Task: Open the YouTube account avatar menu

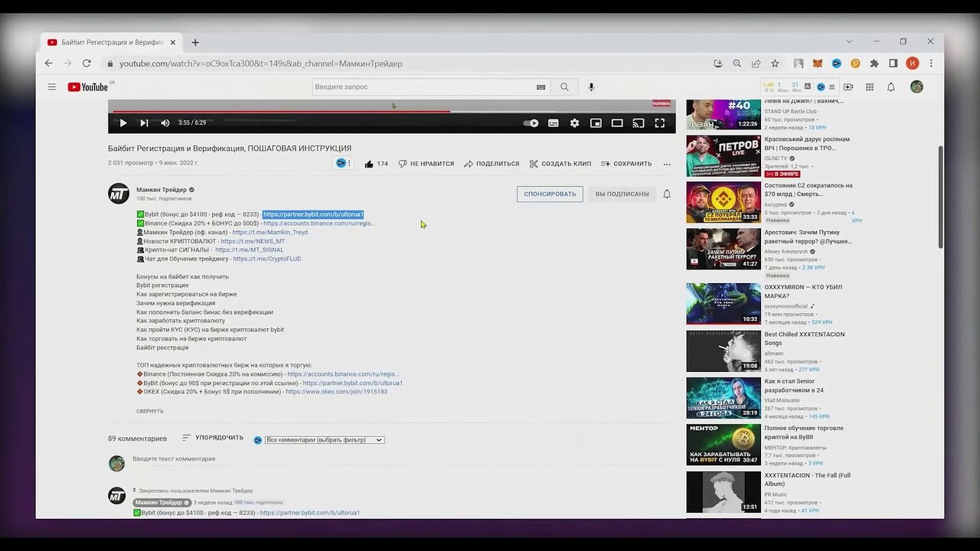Action: [x=916, y=87]
